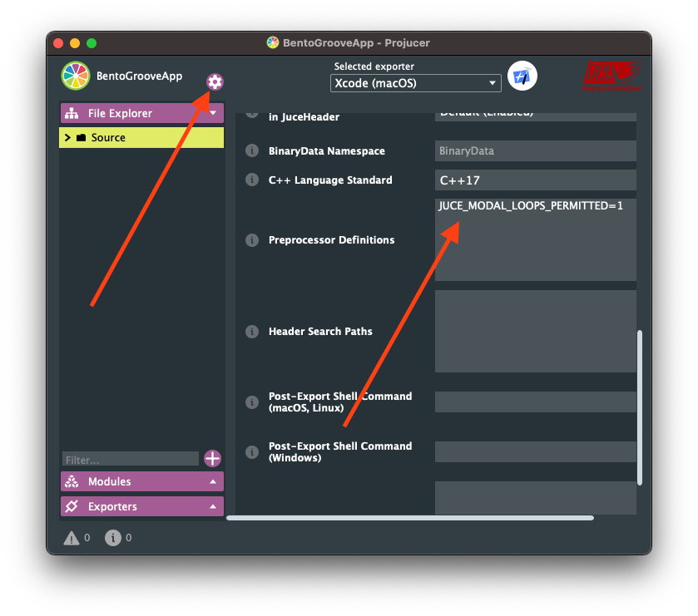698x616 pixels.
Task: Collapse File Explorer panel via its arrow
Action: [x=213, y=113]
